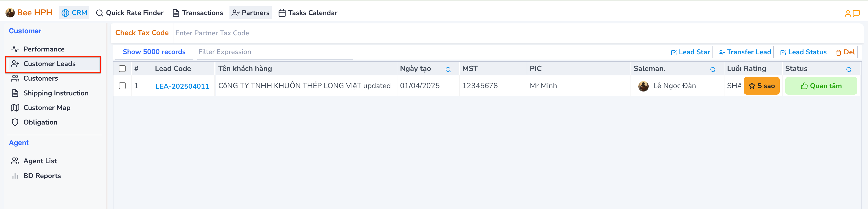Screen dimensions: 868x209
Task: Click the green Quan tâm status badge
Action: [821, 86]
